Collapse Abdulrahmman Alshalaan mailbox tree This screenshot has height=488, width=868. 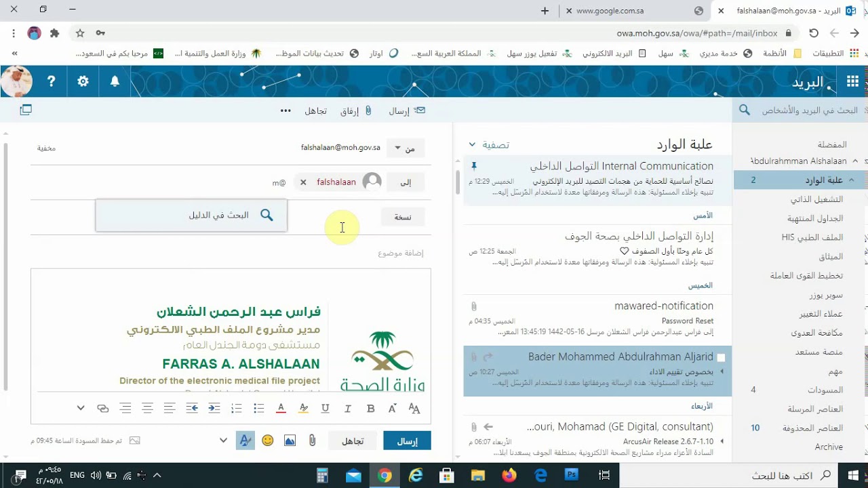(x=855, y=161)
